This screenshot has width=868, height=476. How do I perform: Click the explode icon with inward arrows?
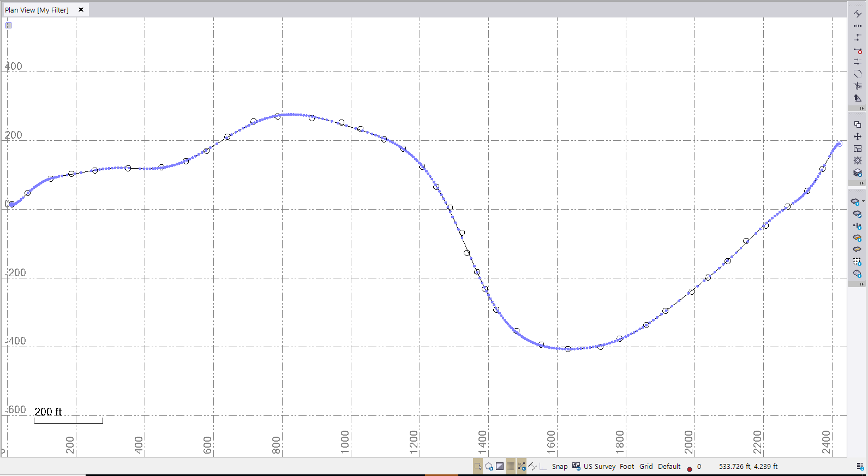point(858,160)
